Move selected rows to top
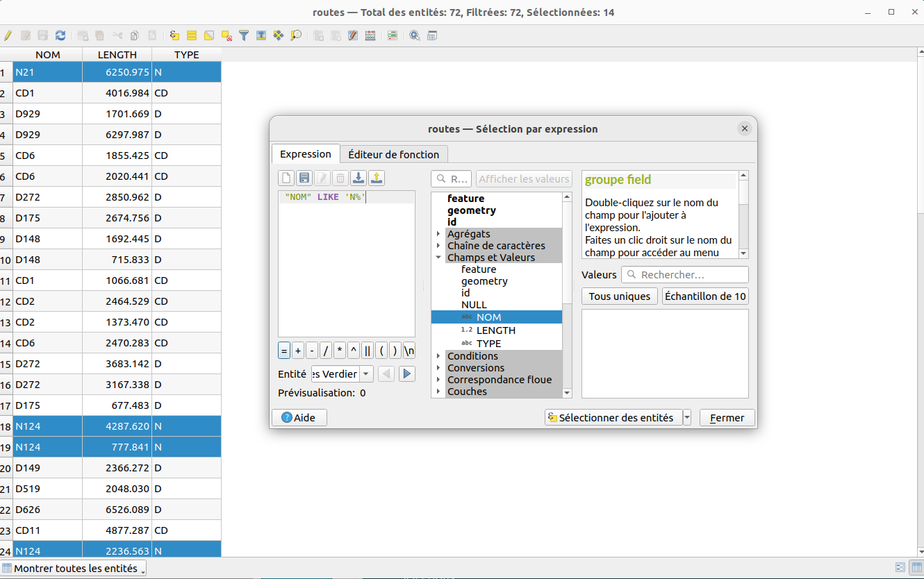Screen dimensions: 924x579 [x=261, y=35]
